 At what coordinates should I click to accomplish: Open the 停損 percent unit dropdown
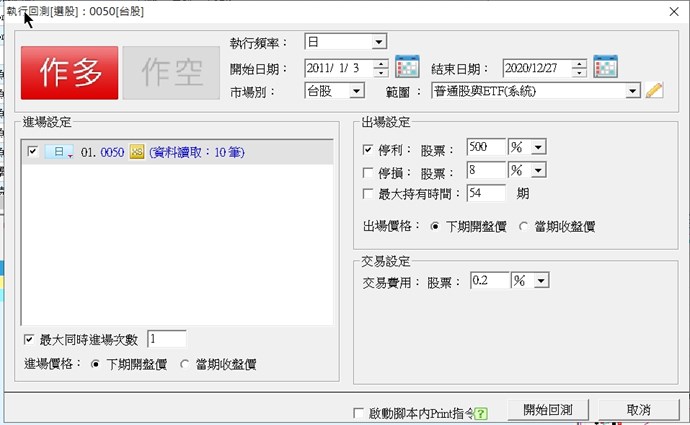pos(539,170)
